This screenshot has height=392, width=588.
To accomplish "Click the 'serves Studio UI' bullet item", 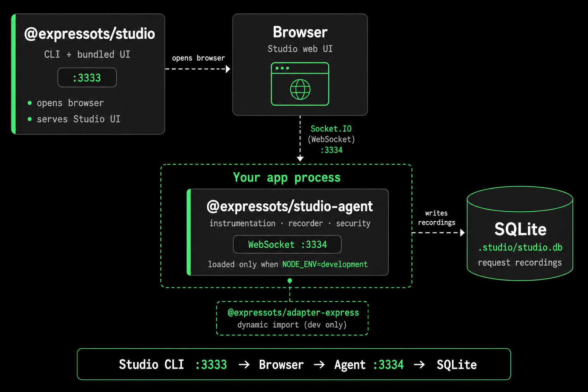I will coord(78,119).
